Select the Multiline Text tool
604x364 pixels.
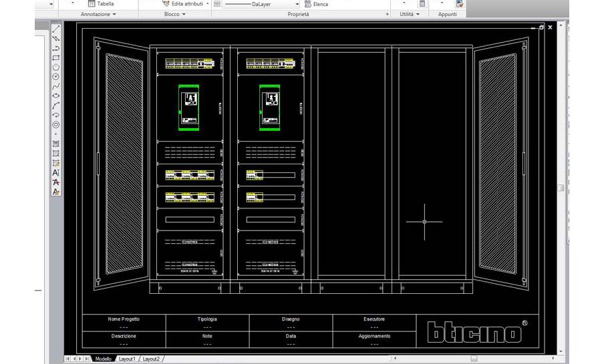(x=56, y=172)
